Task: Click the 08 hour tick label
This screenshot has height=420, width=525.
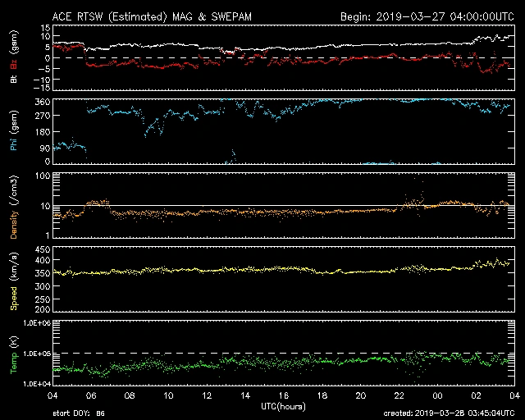Action: [130, 396]
